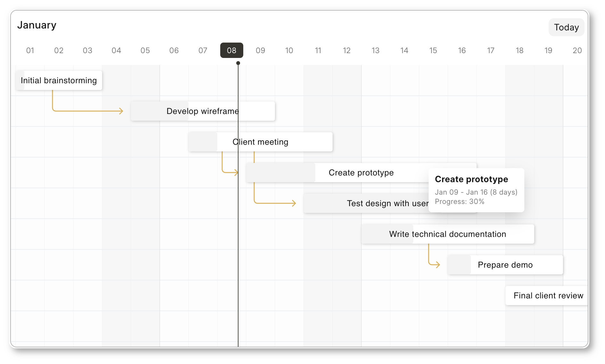The height and width of the screenshot is (364, 605).
Task: Select the Initial brainstorming task bar
Action: click(59, 80)
